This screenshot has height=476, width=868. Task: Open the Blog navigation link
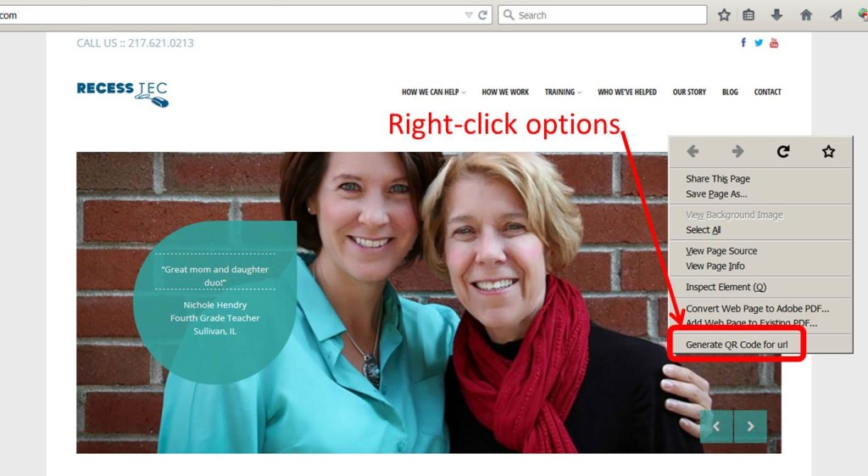point(730,92)
